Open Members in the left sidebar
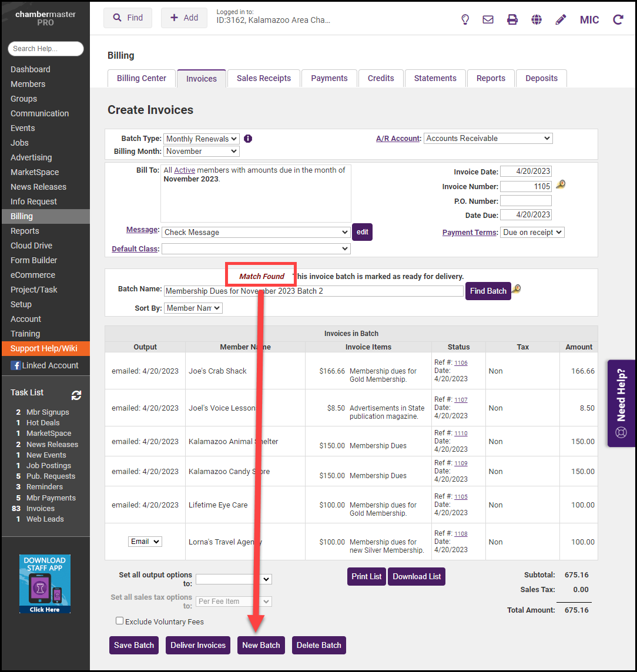The width and height of the screenshot is (637, 672). click(x=28, y=84)
